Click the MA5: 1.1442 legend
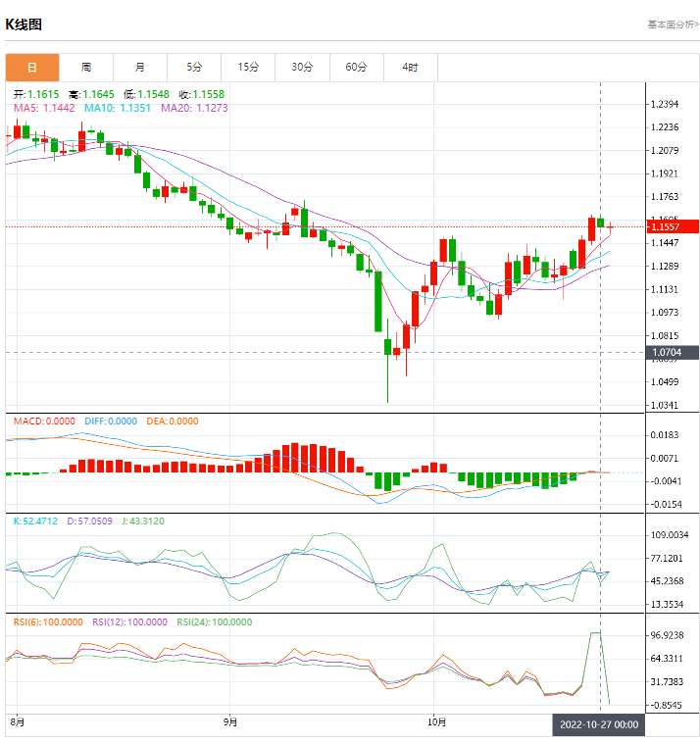Screen dimensions: 700x744 (44, 108)
